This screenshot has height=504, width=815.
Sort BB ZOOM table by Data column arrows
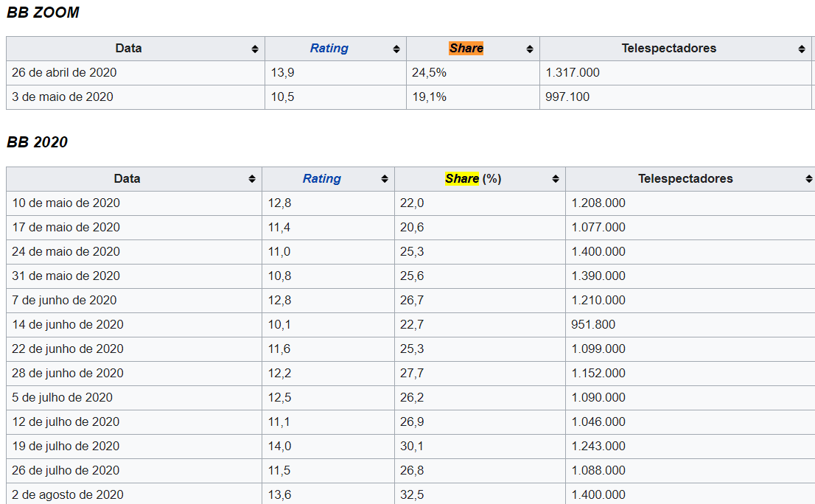[x=255, y=49]
